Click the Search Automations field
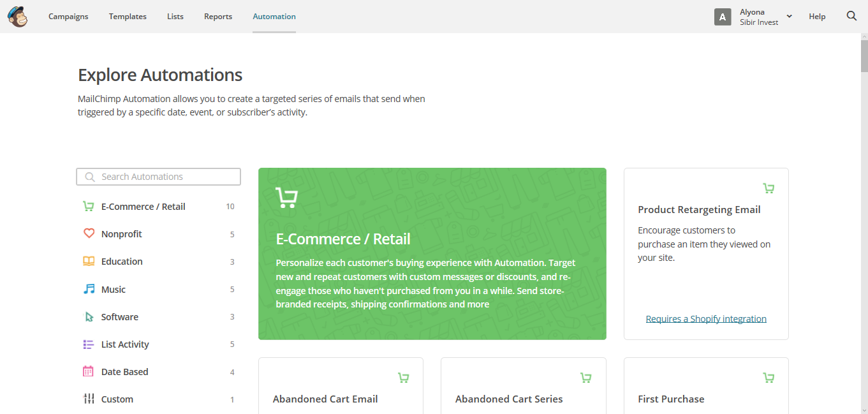This screenshot has height=414, width=868. [158, 177]
